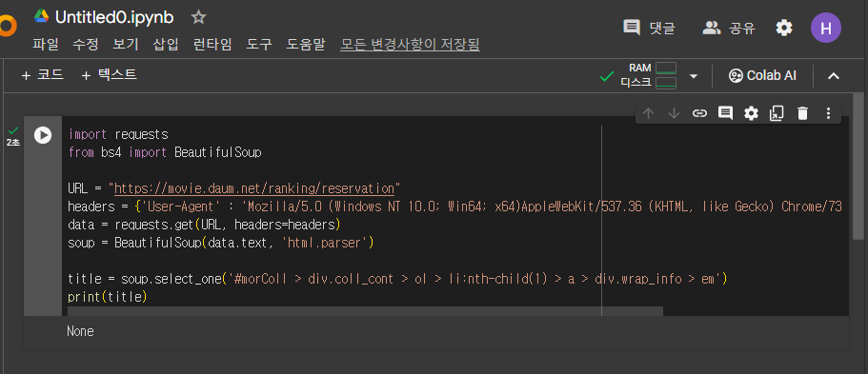Click the 공유 share button
This screenshot has width=868, height=374.
pyautogui.click(x=729, y=28)
